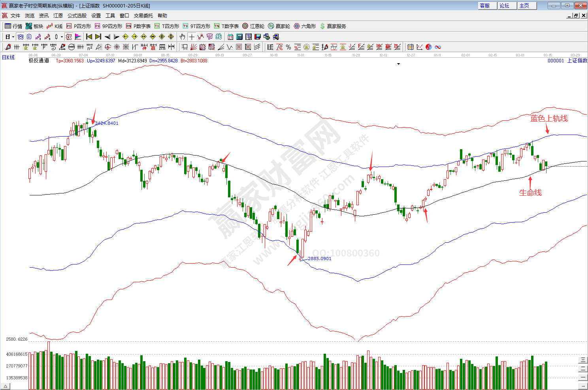588x390 pixels.
Task: Open the 江恩轮 (Gann wheel) tool
Action: (x=253, y=26)
